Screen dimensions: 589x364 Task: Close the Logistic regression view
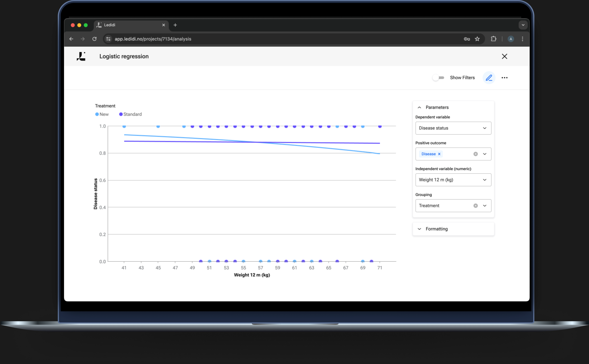click(x=504, y=56)
